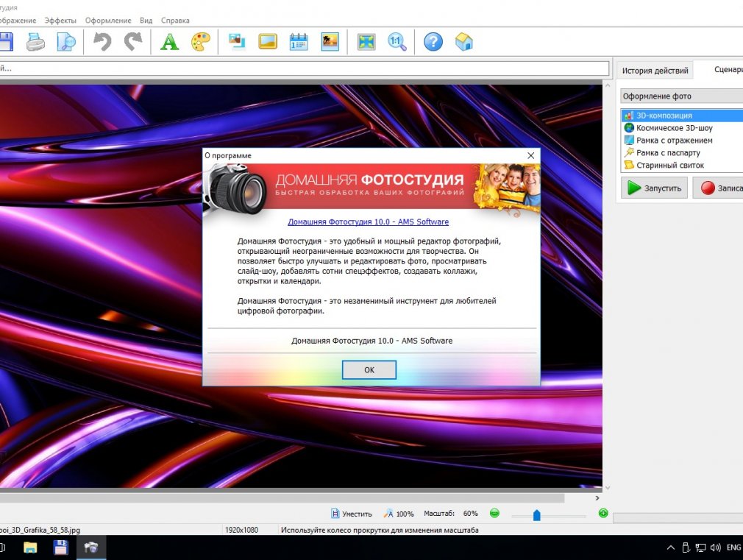Click the camera app icon on the taskbar
The height and width of the screenshot is (560, 743).
(91, 547)
